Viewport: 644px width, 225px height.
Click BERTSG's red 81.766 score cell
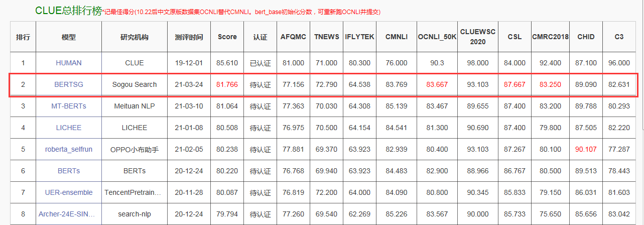(x=227, y=84)
